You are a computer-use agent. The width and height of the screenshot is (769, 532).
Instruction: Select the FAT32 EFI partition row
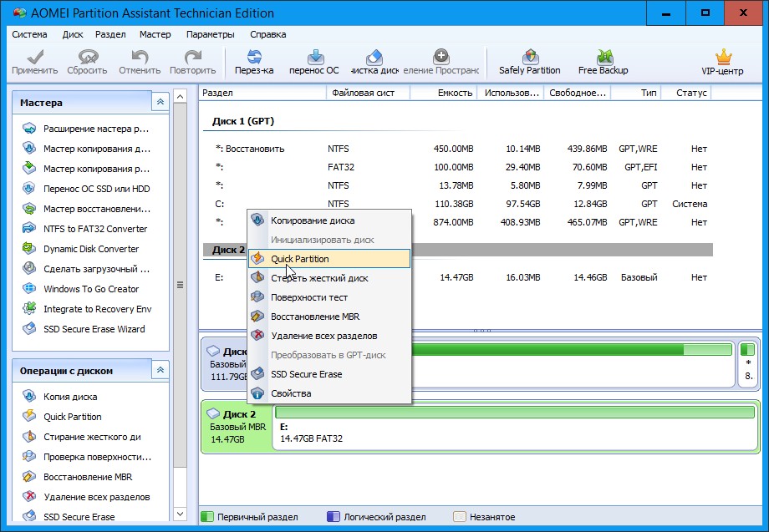tap(458, 167)
